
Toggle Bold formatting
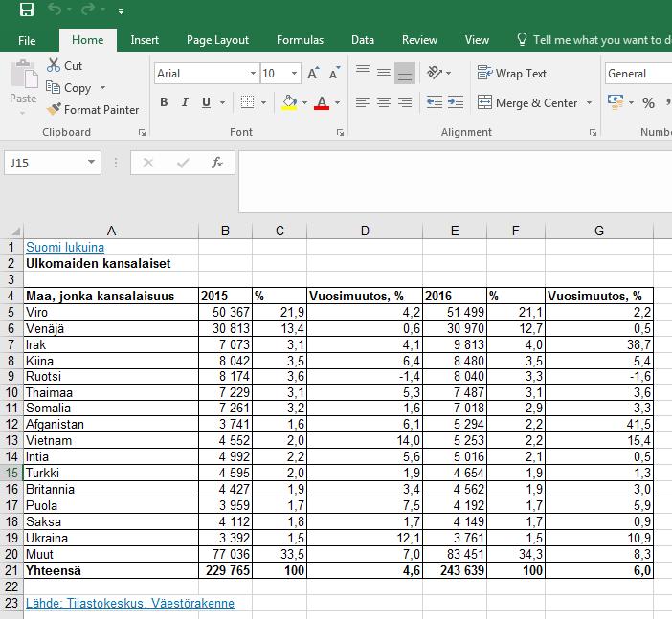click(x=164, y=102)
